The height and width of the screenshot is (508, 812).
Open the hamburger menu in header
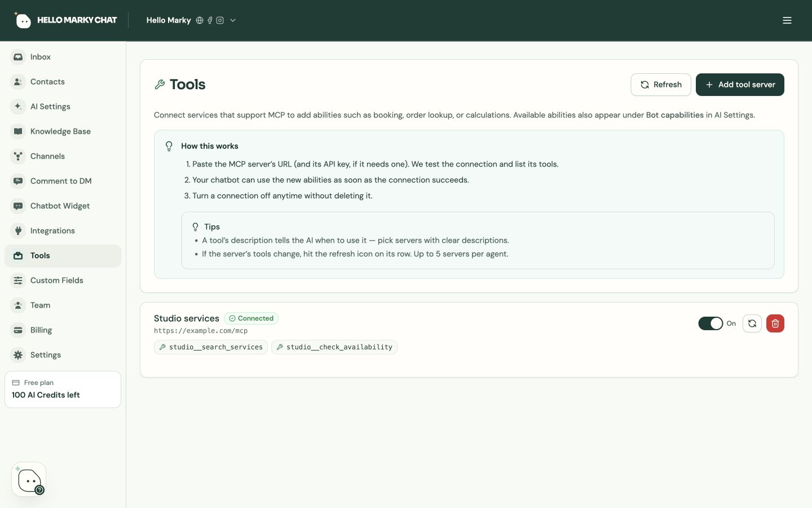pyautogui.click(x=787, y=20)
